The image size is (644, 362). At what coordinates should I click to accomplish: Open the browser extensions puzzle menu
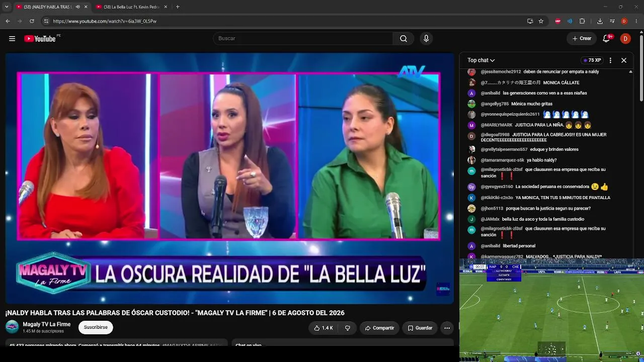[582, 21]
